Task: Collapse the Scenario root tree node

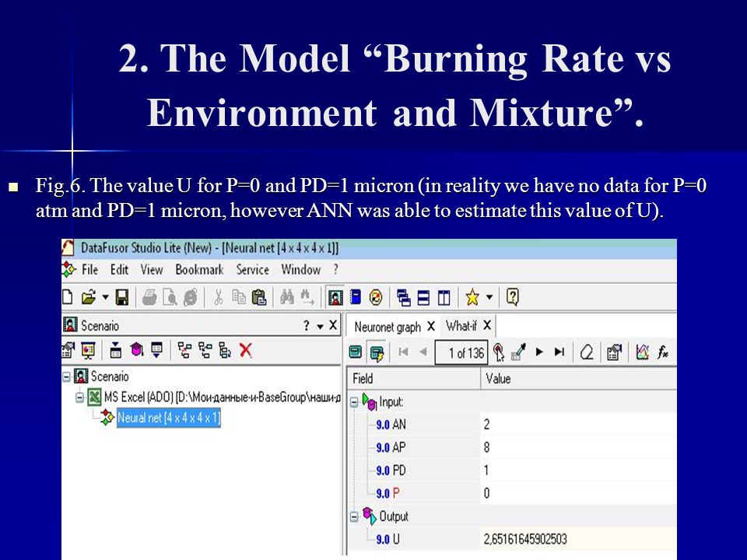Action: [x=67, y=377]
